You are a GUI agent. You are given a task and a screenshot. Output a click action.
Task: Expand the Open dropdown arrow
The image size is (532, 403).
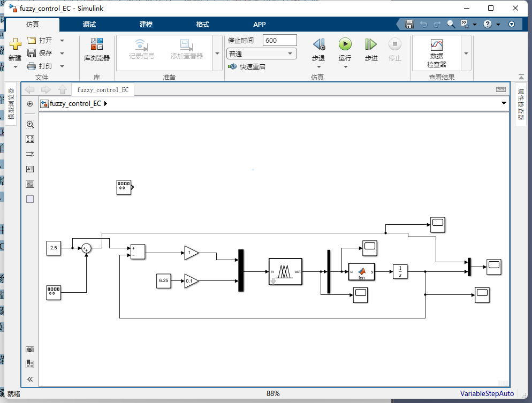tap(62, 40)
